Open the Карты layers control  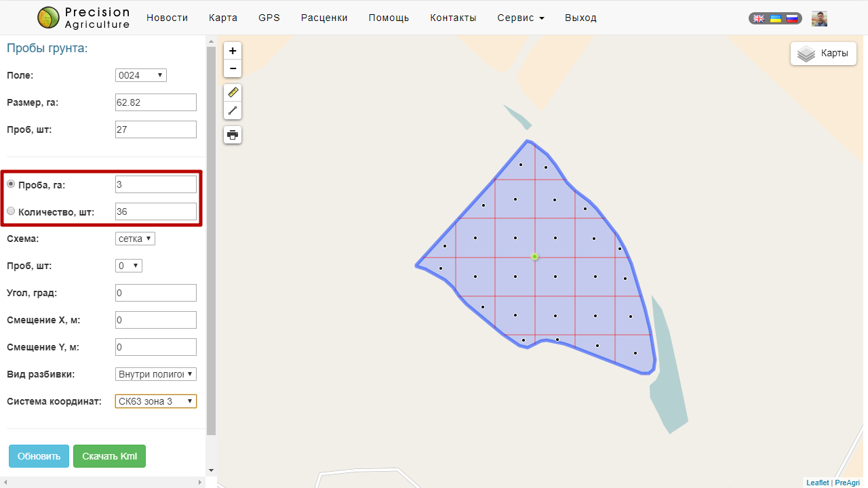(823, 54)
